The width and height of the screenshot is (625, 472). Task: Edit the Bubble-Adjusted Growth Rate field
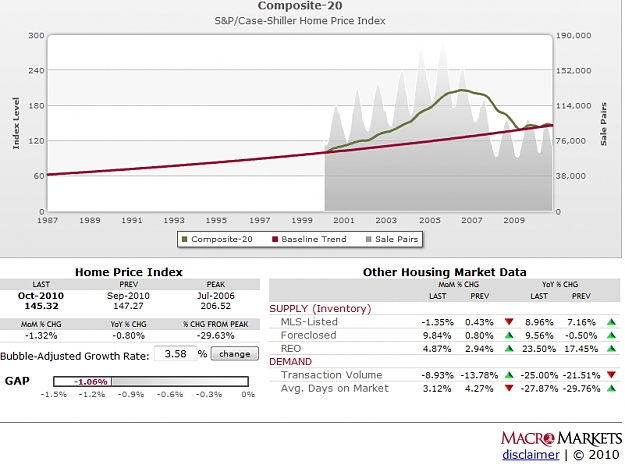tap(175, 354)
